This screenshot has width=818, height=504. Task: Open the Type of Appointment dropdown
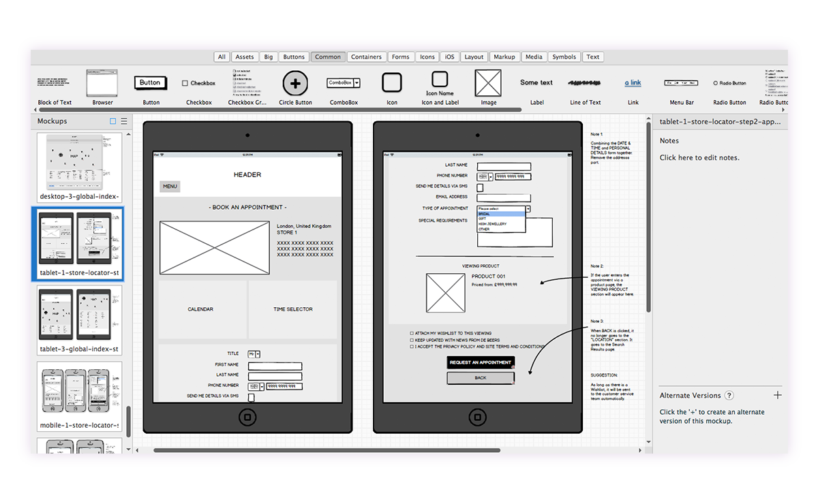pyautogui.click(x=528, y=208)
